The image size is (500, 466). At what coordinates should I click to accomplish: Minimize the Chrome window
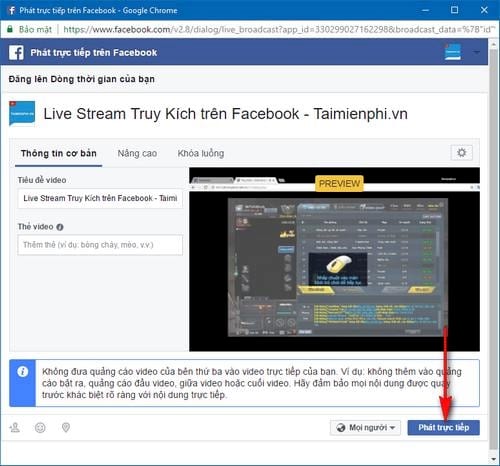(425, 10)
